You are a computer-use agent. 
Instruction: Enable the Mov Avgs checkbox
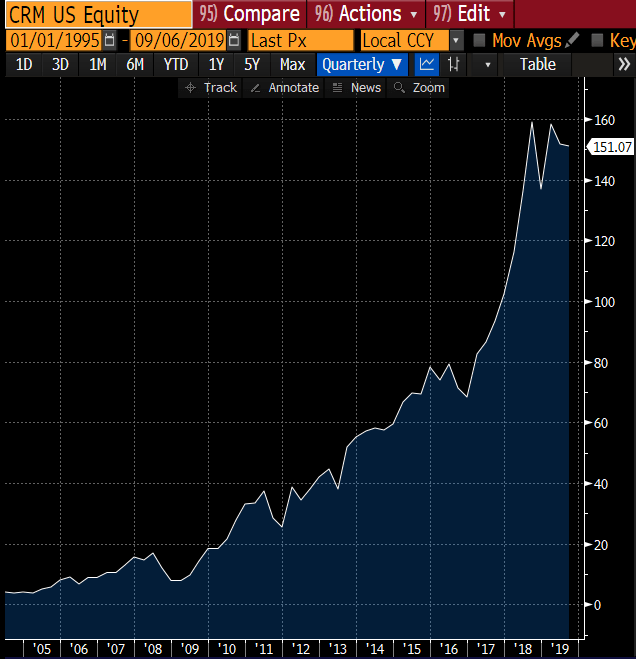(479, 40)
